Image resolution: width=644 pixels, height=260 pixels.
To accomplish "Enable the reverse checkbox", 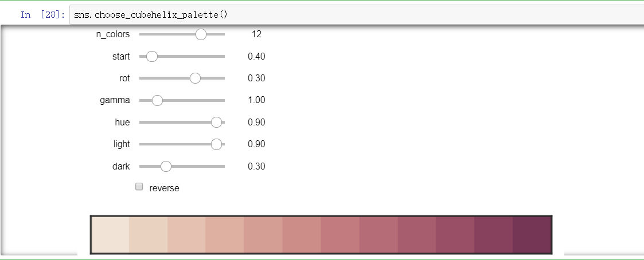I will point(139,187).
